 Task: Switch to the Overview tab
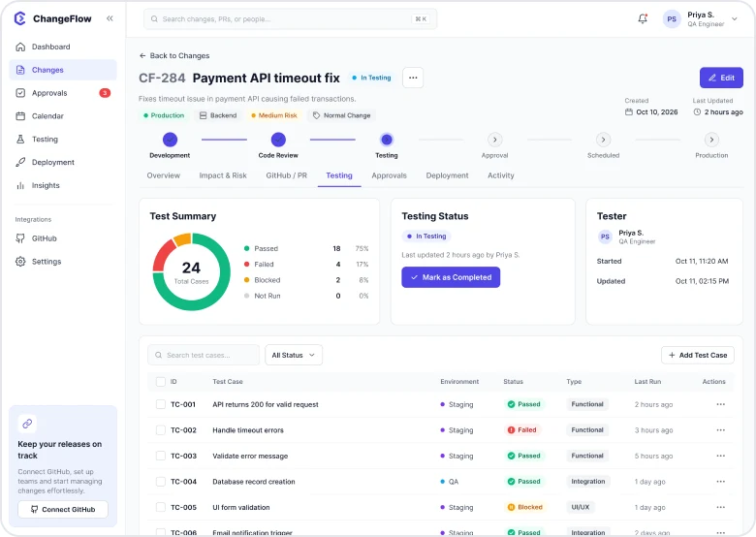coord(164,175)
